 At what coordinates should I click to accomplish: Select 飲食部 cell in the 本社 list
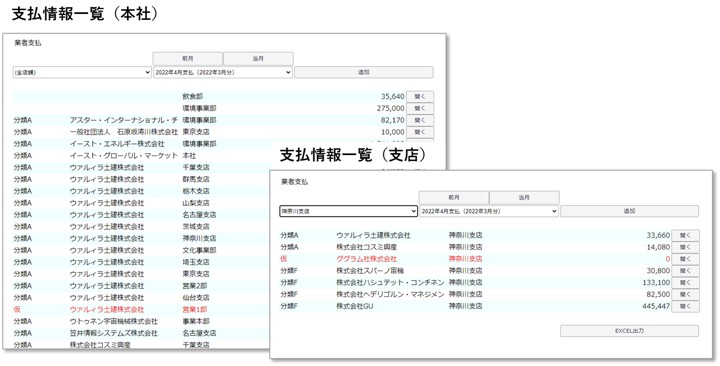tap(192, 96)
